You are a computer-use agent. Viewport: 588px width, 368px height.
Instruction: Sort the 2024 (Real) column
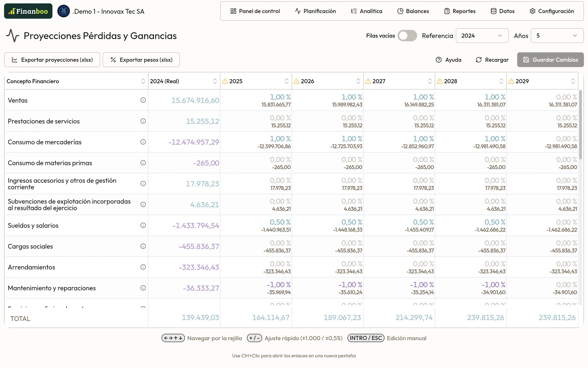[215, 81]
